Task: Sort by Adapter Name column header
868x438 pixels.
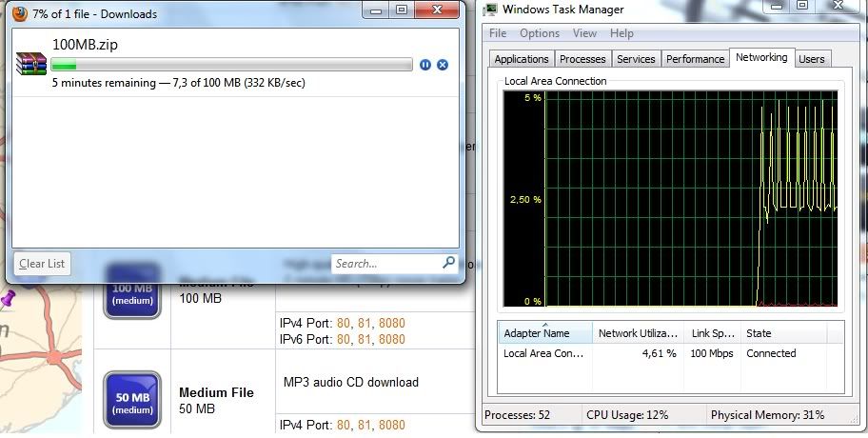Action: click(544, 333)
